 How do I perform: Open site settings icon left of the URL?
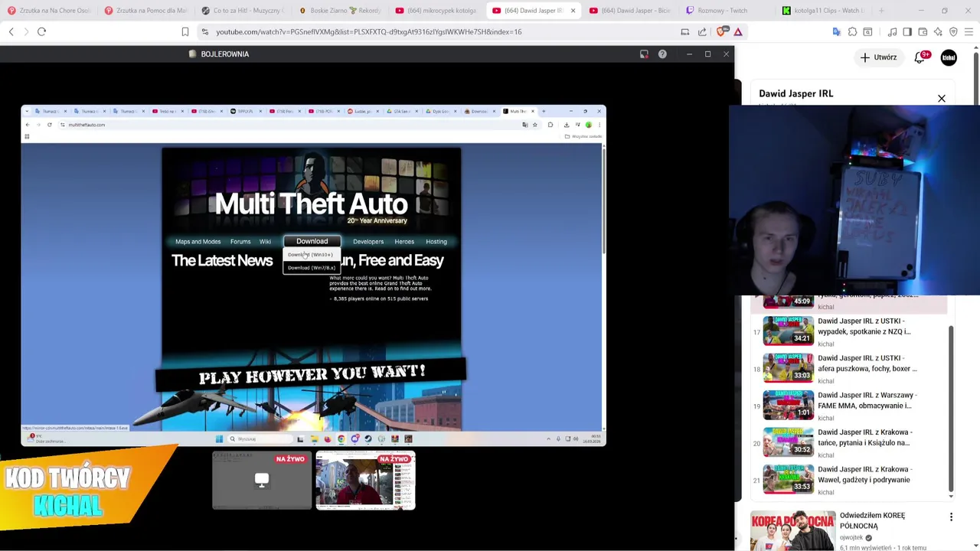click(204, 32)
